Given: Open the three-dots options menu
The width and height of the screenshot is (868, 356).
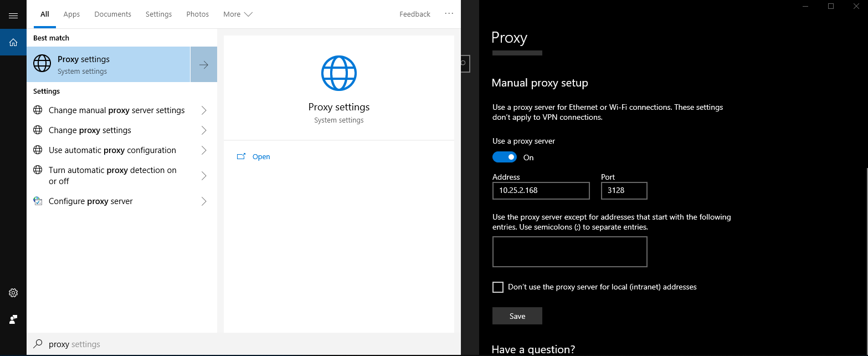Looking at the screenshot, I should click(x=449, y=14).
